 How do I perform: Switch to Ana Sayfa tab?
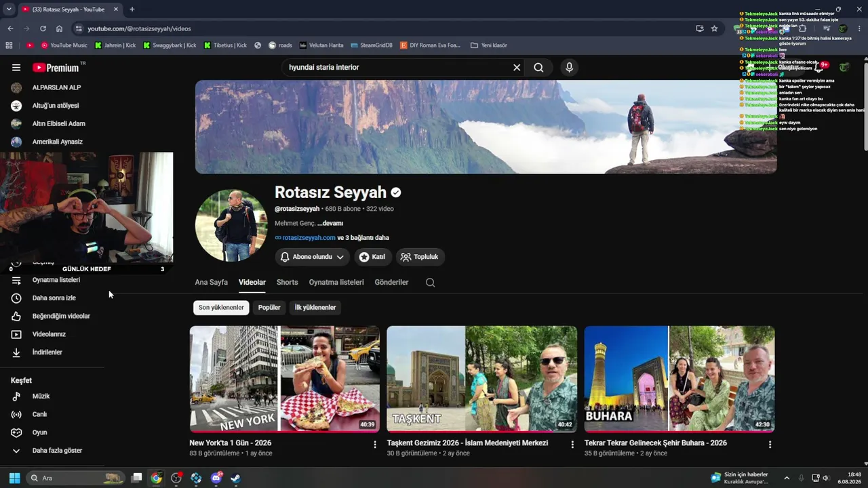(212, 283)
